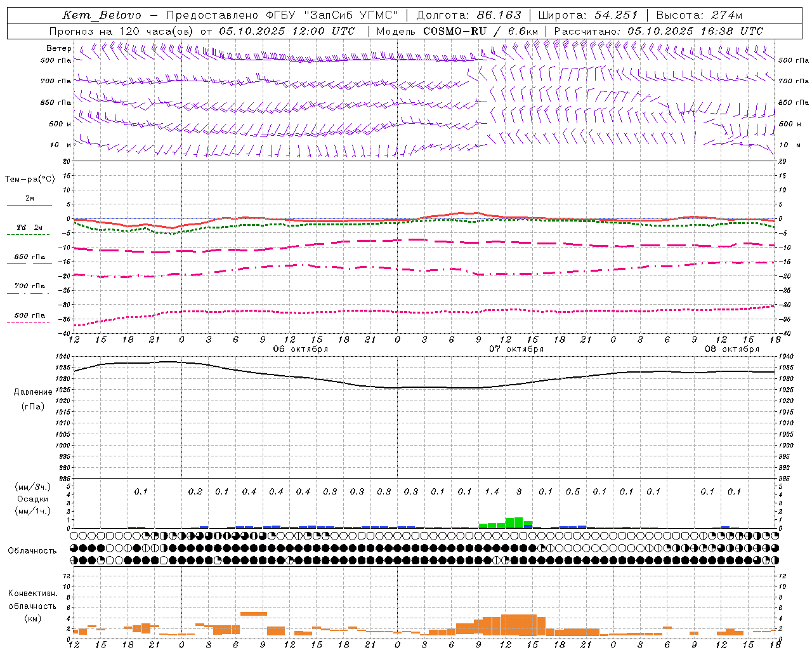Click the Высота: 274м header field
Viewport: 812px width, 650px height.
(x=699, y=15)
